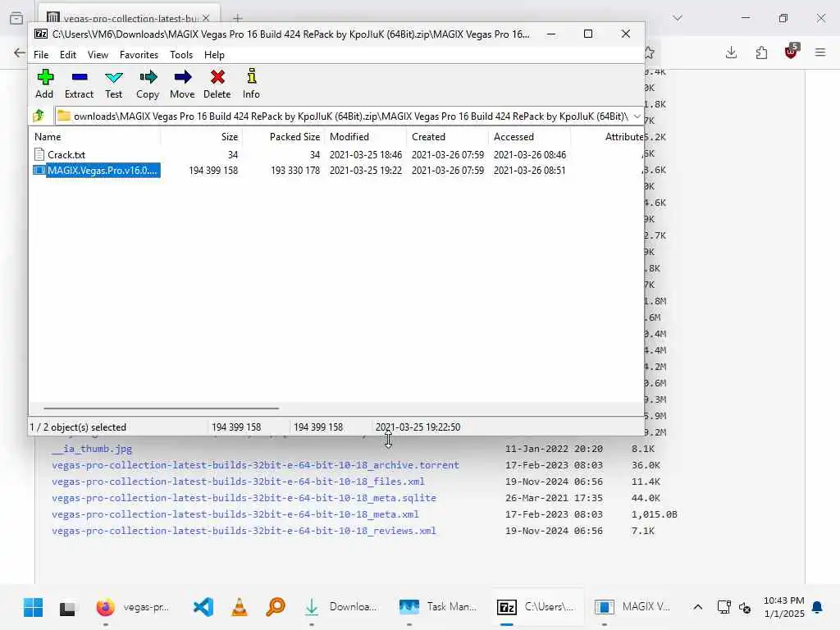The width and height of the screenshot is (840, 630).
Task: Open Firefox downloads panel icon
Action: (x=731, y=52)
